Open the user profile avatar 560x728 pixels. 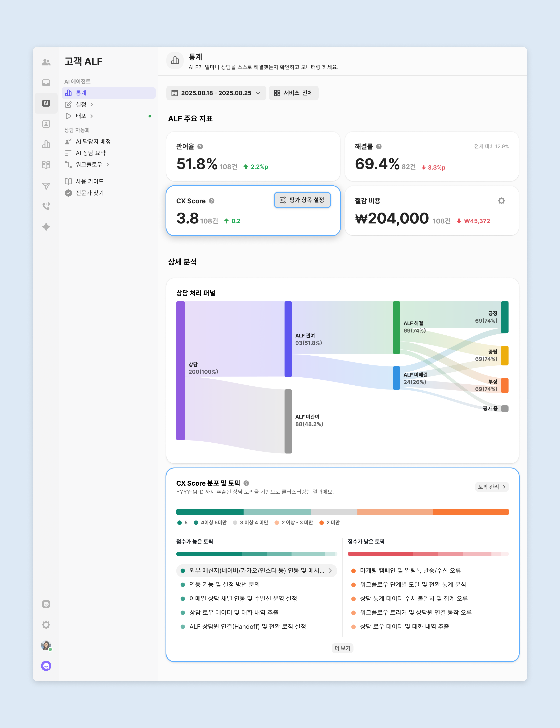coord(46,645)
